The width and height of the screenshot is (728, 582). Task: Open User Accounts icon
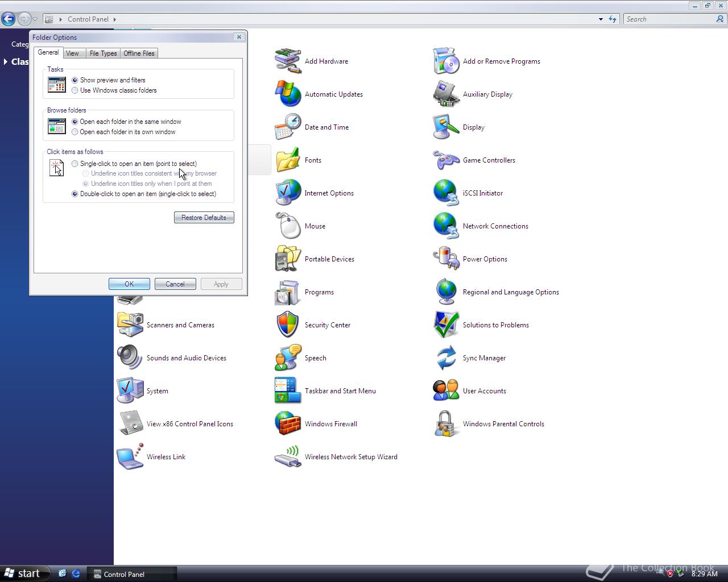pyautogui.click(x=446, y=391)
